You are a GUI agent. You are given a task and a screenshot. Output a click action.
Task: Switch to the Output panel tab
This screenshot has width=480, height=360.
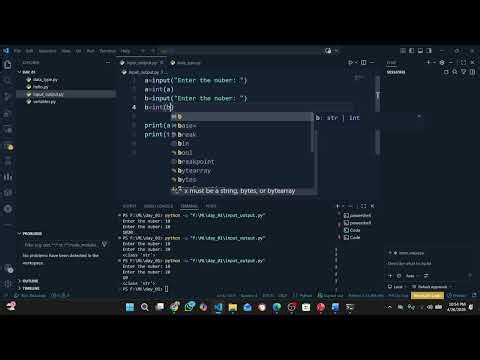129,206
